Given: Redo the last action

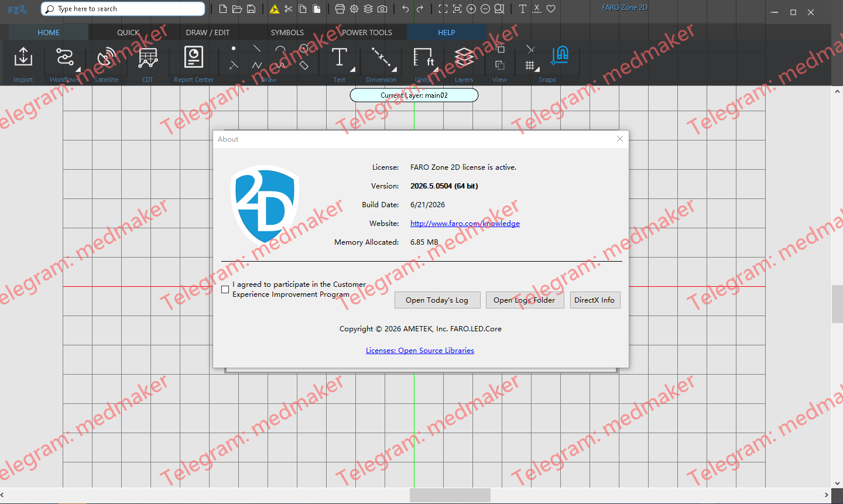Looking at the screenshot, I should [420, 9].
